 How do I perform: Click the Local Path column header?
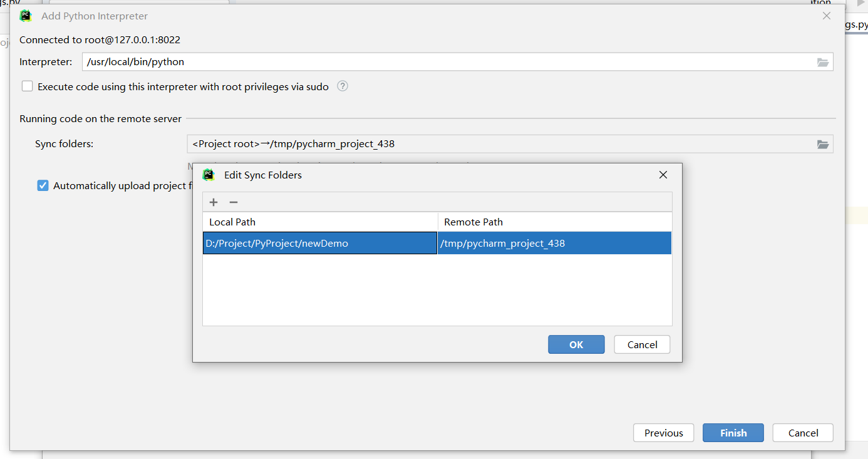(x=319, y=222)
